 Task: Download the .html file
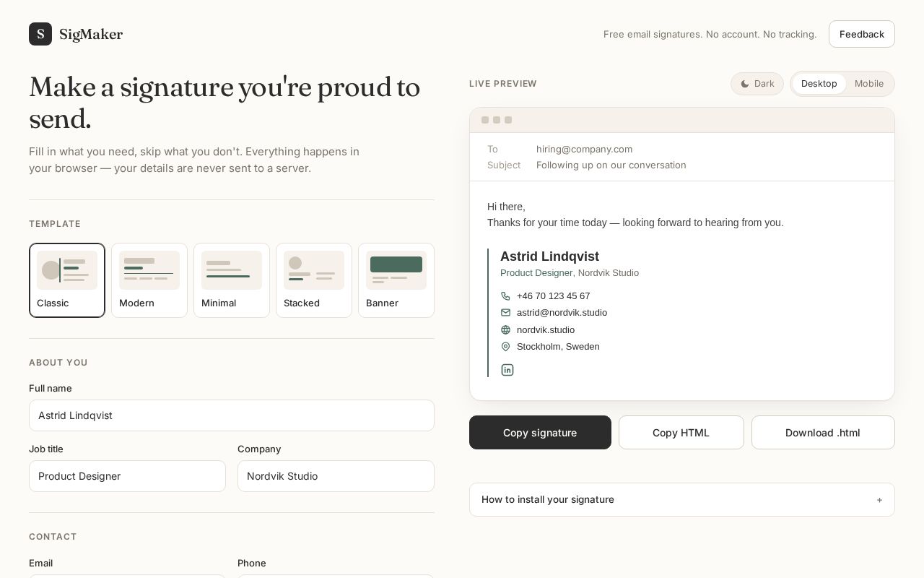pos(823,432)
